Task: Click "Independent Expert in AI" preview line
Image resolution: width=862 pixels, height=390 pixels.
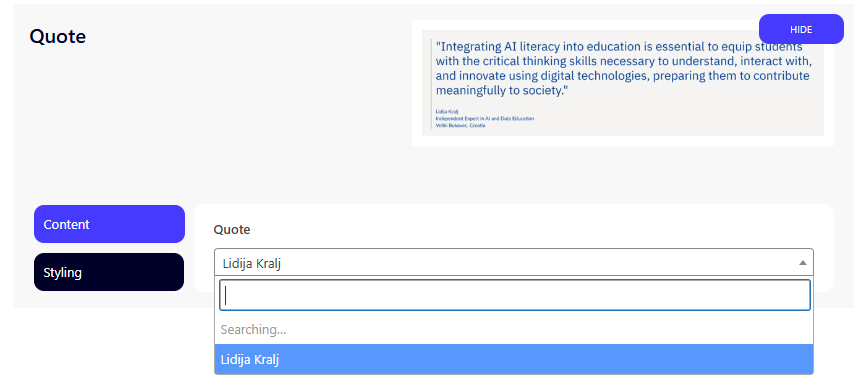Action: (x=484, y=118)
